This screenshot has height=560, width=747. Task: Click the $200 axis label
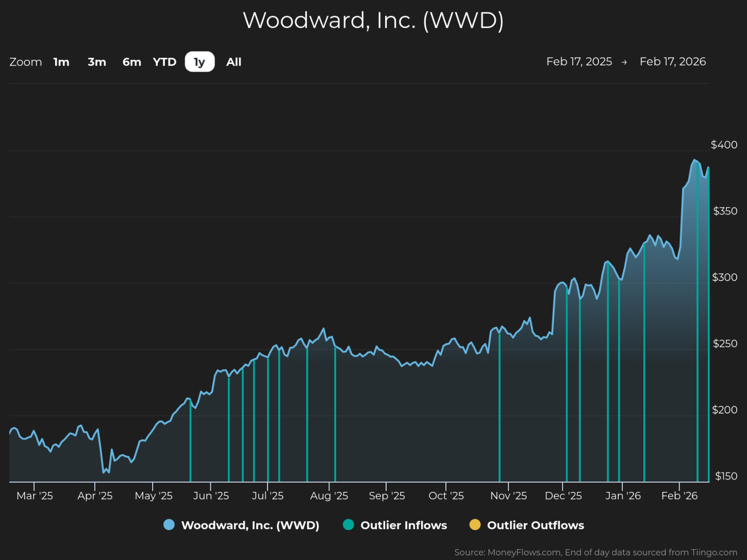[x=724, y=410]
